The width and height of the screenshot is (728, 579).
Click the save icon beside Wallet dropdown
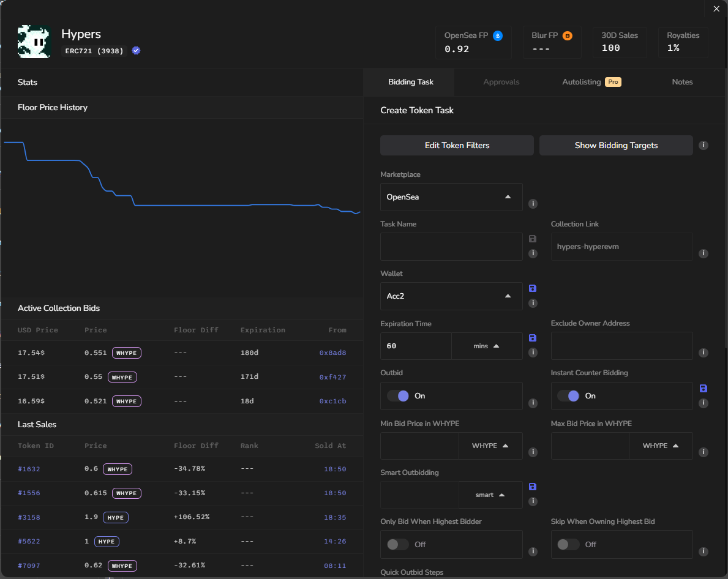pos(533,288)
